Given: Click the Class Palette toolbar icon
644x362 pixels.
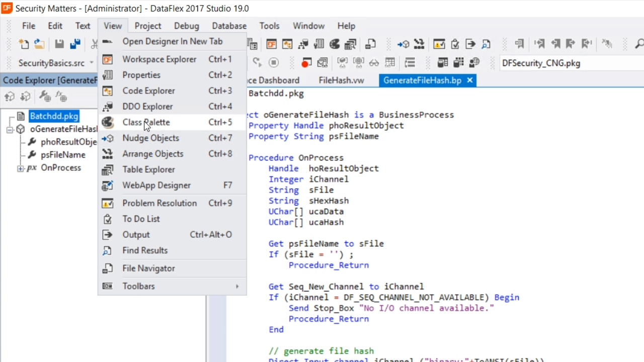Looking at the screenshot, I should click(335, 44).
